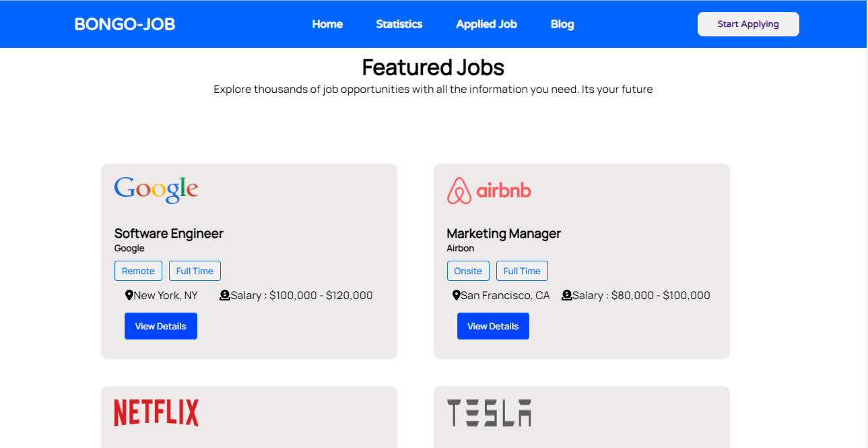The width and height of the screenshot is (868, 448).
Task: Click the Google company logo
Action: point(156,190)
